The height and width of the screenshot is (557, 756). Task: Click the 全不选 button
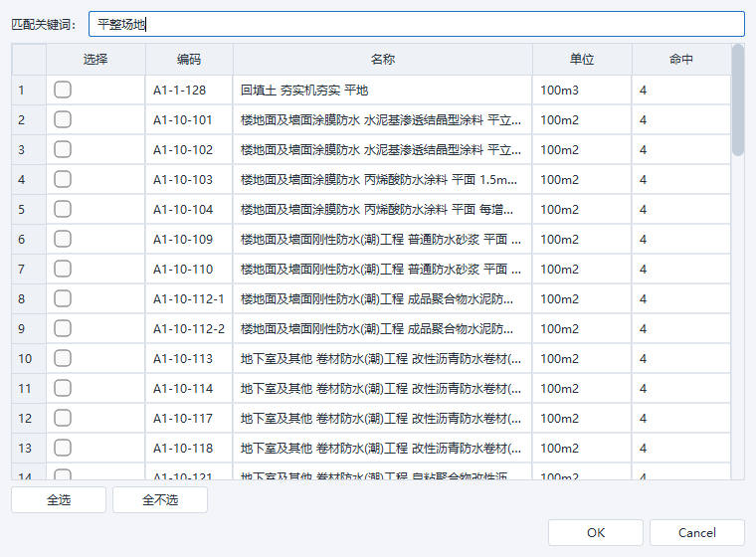click(160, 499)
